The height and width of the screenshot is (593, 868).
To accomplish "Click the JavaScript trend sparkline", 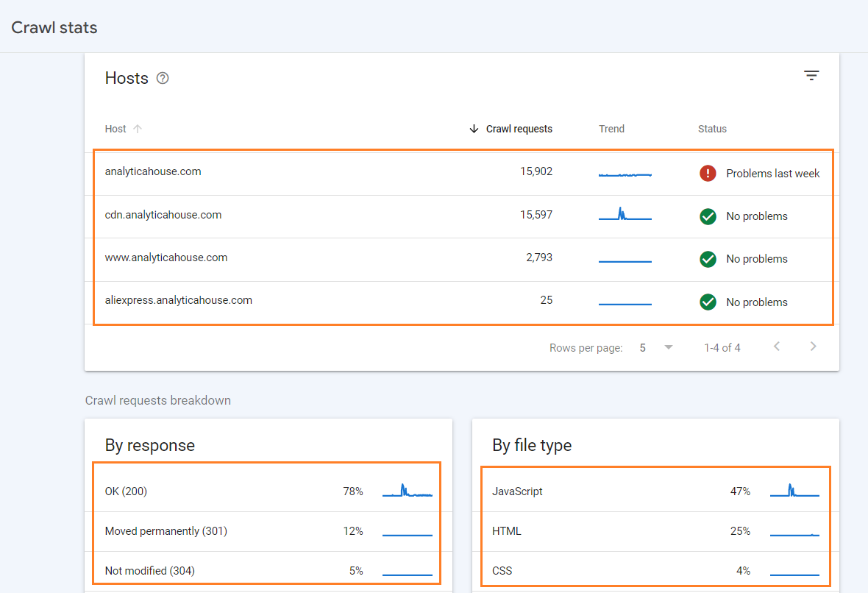I will coord(794,491).
